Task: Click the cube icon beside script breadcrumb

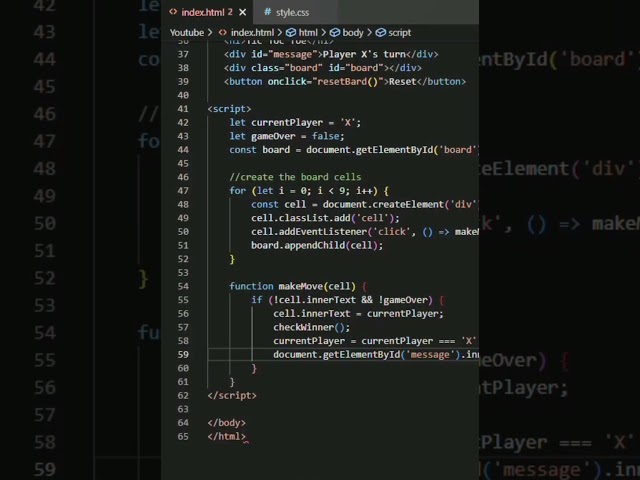Action: [380, 33]
